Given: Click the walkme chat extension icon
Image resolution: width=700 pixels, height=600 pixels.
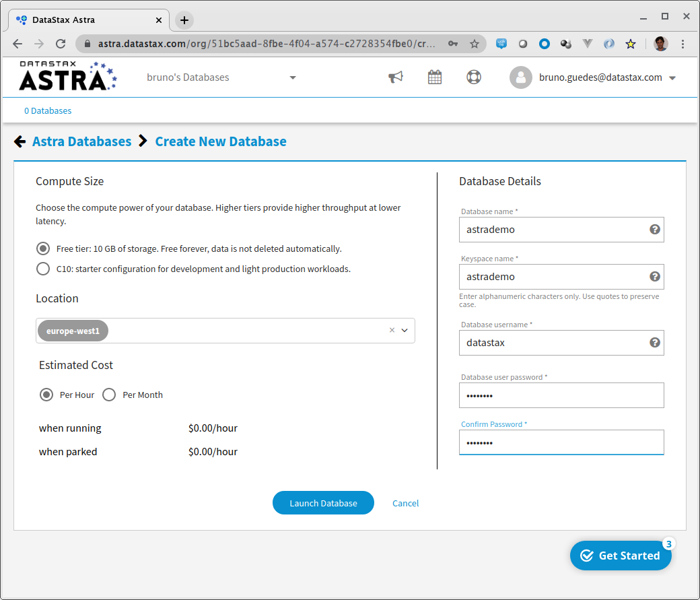Looking at the screenshot, I should [x=501, y=44].
